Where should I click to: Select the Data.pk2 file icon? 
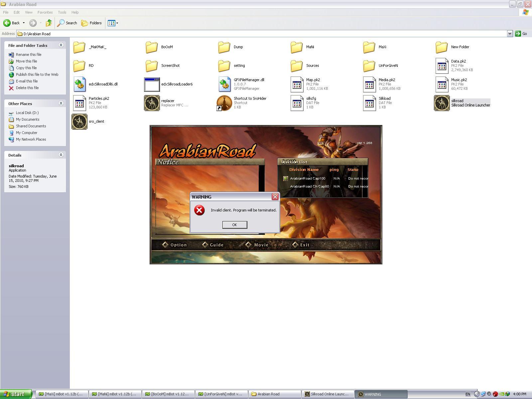(x=442, y=66)
